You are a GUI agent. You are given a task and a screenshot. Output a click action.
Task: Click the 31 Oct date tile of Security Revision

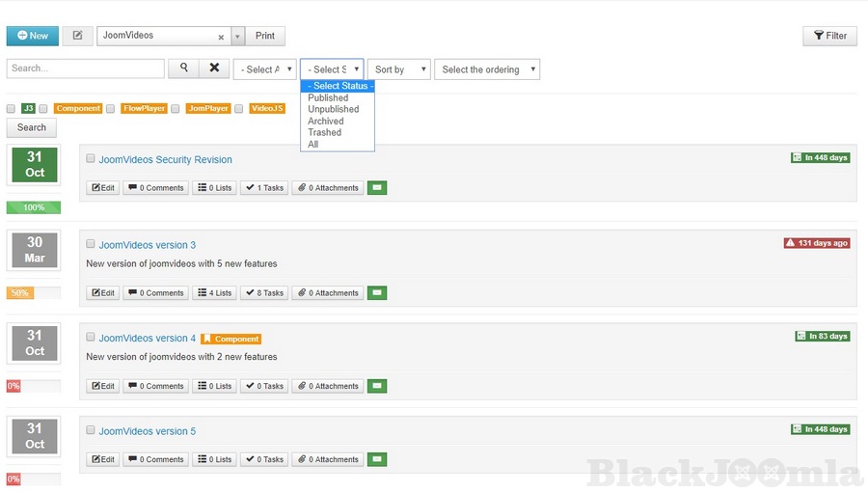35,164
